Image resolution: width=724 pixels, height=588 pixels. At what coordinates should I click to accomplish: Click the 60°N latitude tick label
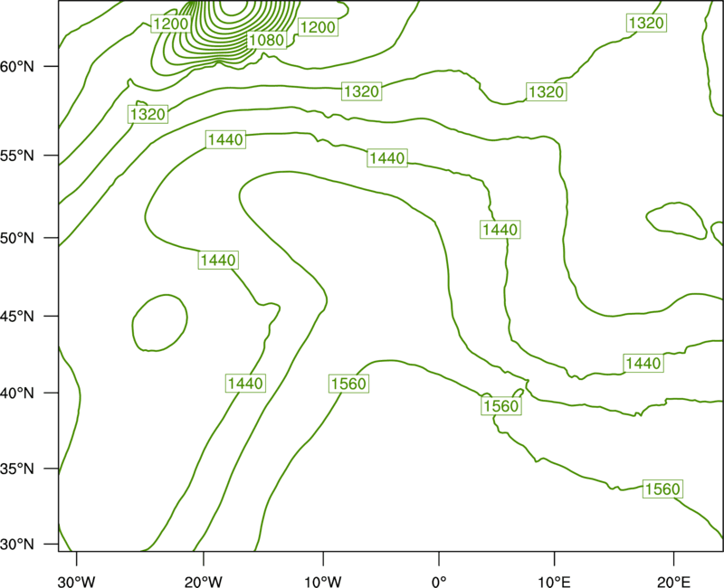point(17,66)
